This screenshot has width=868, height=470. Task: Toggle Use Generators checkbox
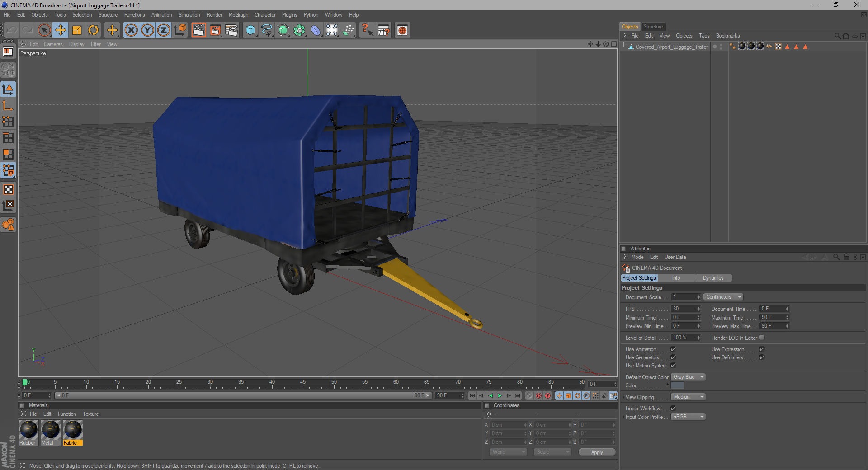[x=673, y=357]
